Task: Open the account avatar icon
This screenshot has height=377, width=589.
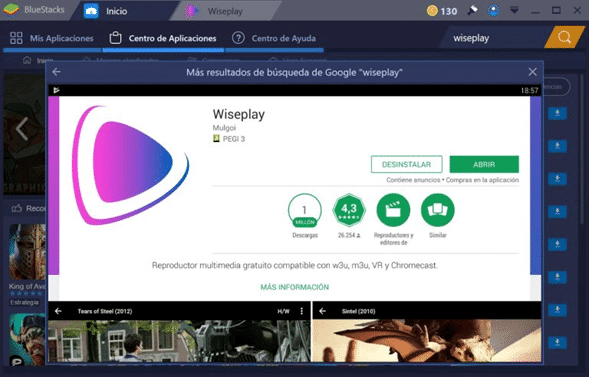Action: [494, 11]
